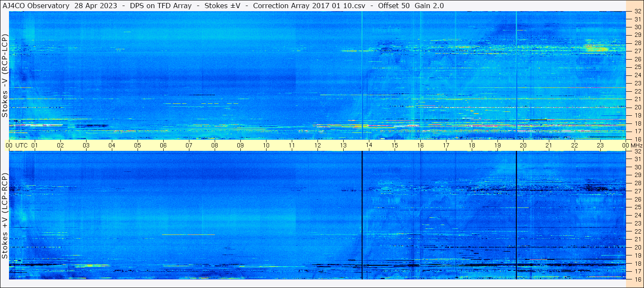
Task: Click 29 MHz label of Stokes +V panel
Action: pos(637,175)
